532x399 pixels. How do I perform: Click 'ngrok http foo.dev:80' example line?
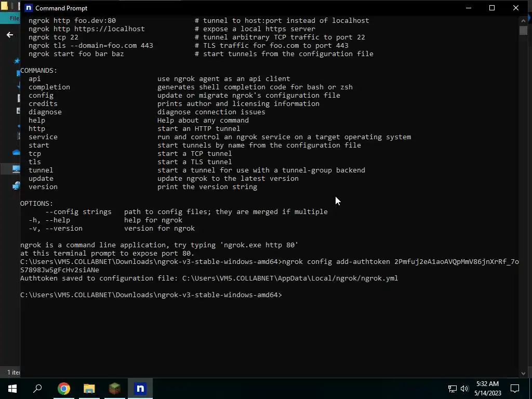tap(72, 21)
